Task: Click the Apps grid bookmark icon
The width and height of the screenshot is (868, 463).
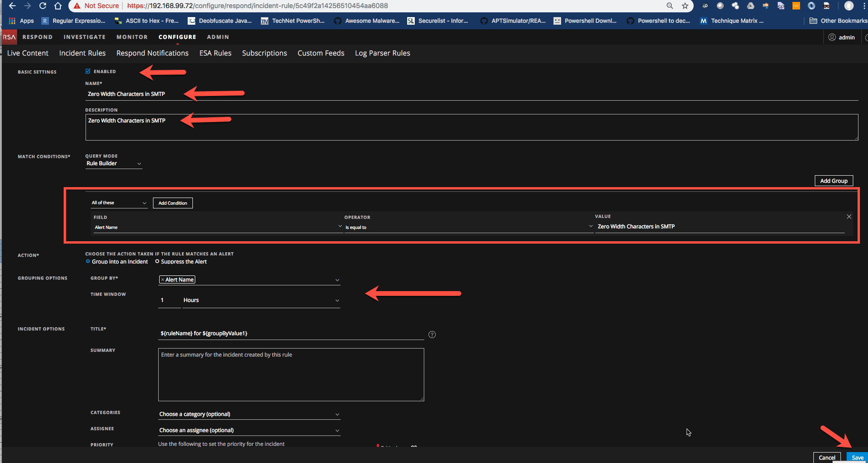Action: point(12,21)
